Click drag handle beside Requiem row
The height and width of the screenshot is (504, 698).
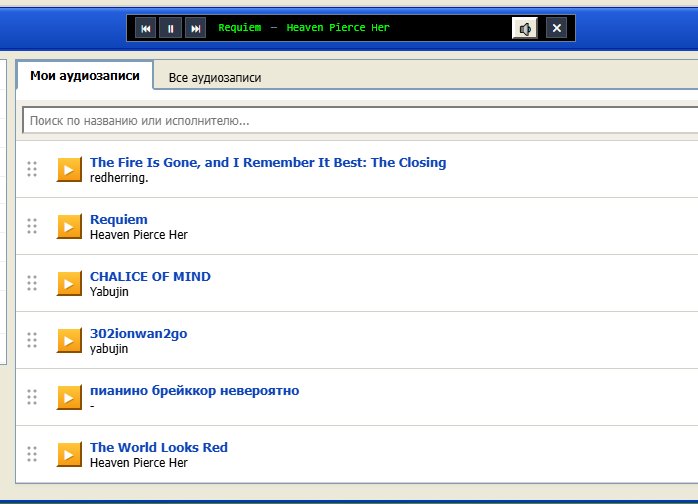(32, 226)
